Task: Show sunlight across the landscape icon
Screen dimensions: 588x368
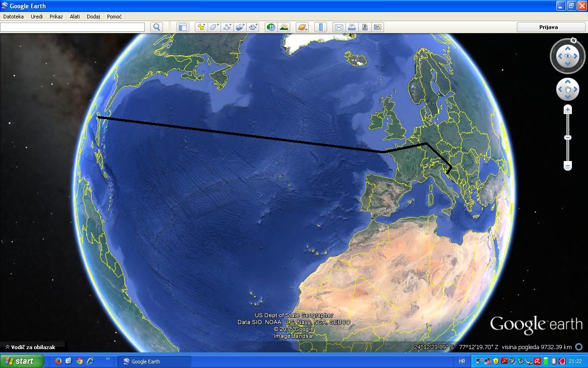Action: pos(284,27)
